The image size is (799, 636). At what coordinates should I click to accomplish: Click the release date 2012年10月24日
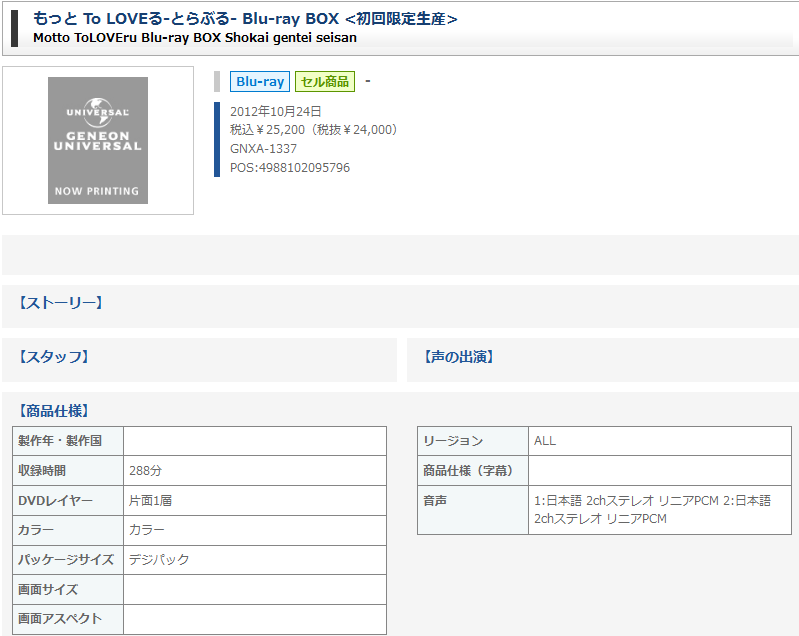(276, 111)
